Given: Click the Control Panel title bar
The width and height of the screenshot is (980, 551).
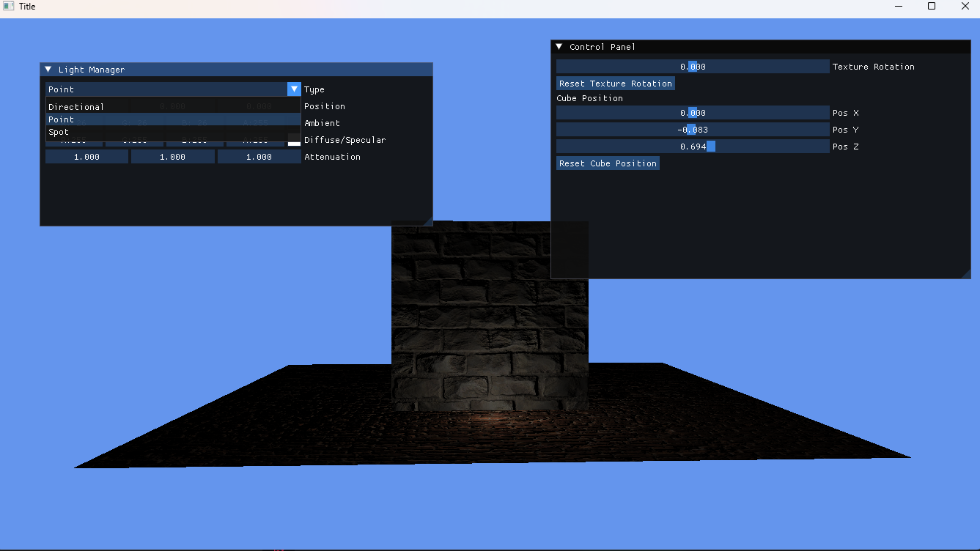Looking at the screenshot, I should tap(760, 47).
